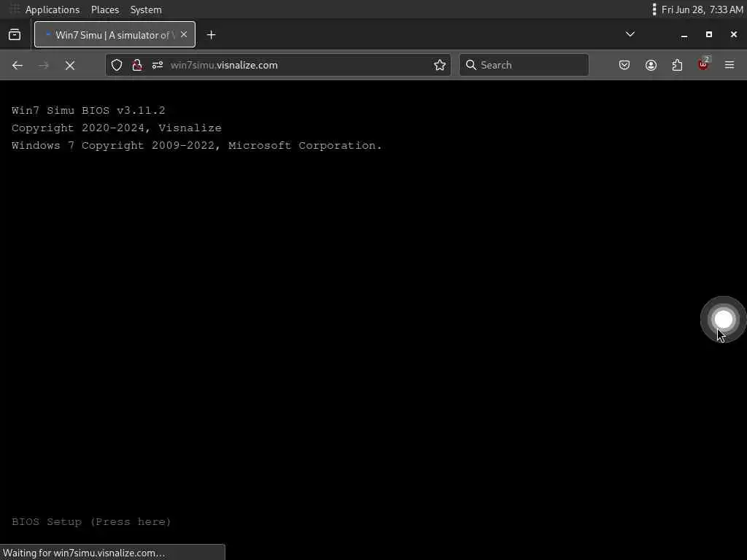Open the Firefox account menu
This screenshot has width=747, height=560.
click(x=651, y=65)
